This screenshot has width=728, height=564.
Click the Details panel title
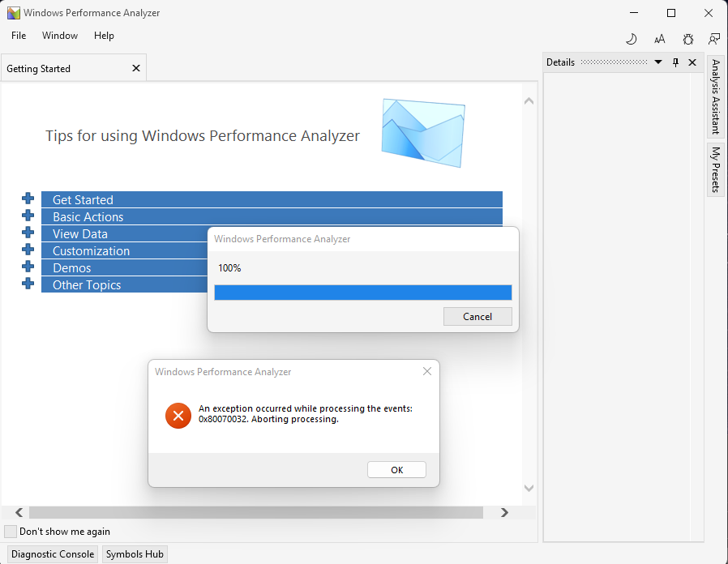pos(560,62)
